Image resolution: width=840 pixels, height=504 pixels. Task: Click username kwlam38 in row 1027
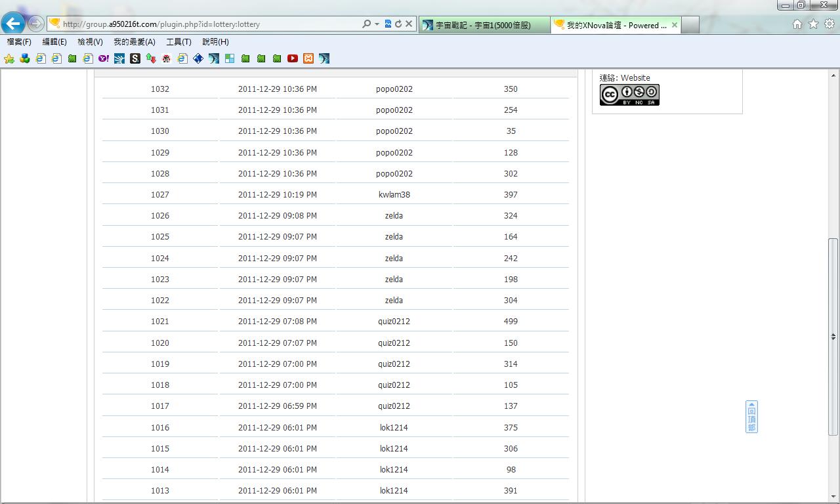(394, 194)
